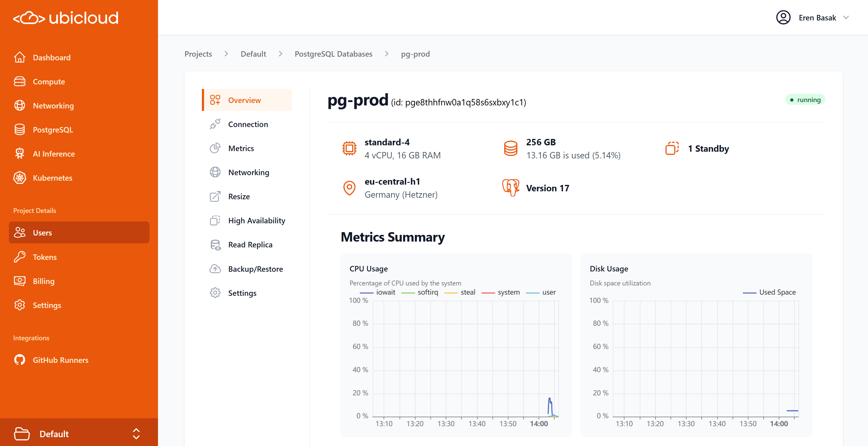Click the Read Replica database icon

pyautogui.click(x=215, y=245)
